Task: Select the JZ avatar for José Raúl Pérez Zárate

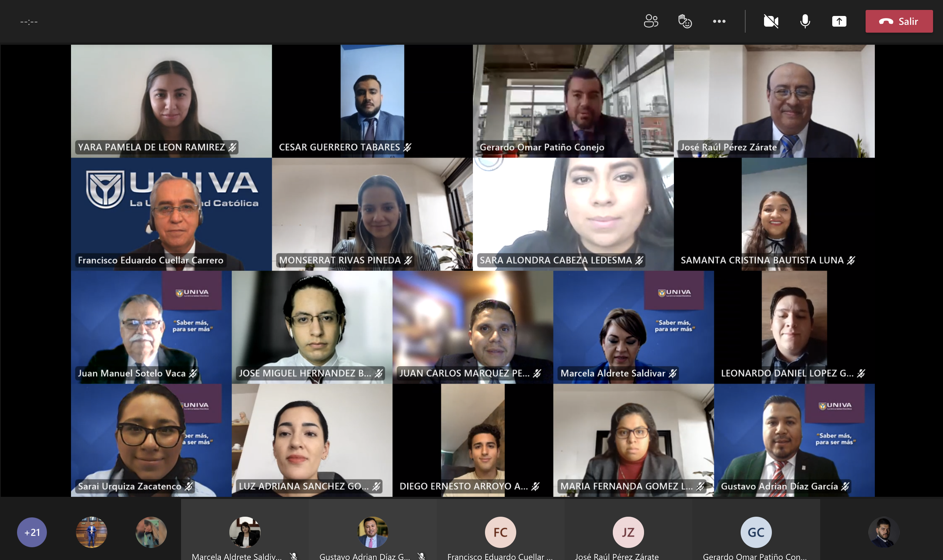Action: 628,532
